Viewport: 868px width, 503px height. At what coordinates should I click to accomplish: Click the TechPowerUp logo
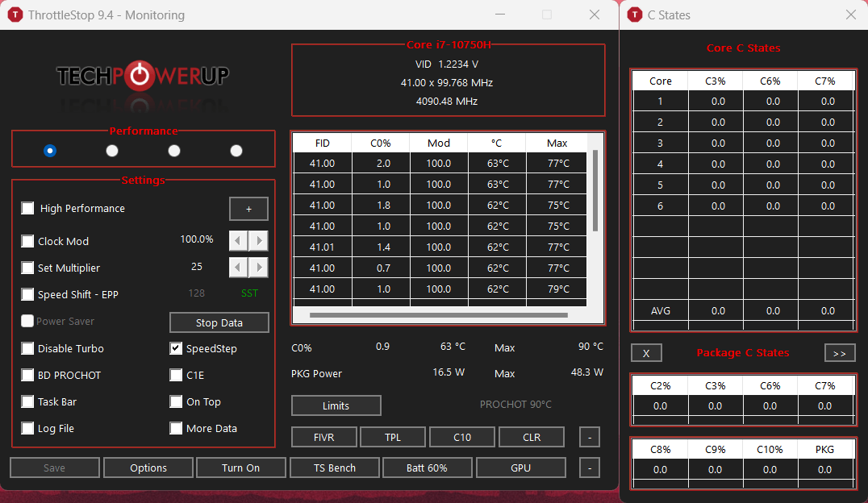tap(143, 76)
